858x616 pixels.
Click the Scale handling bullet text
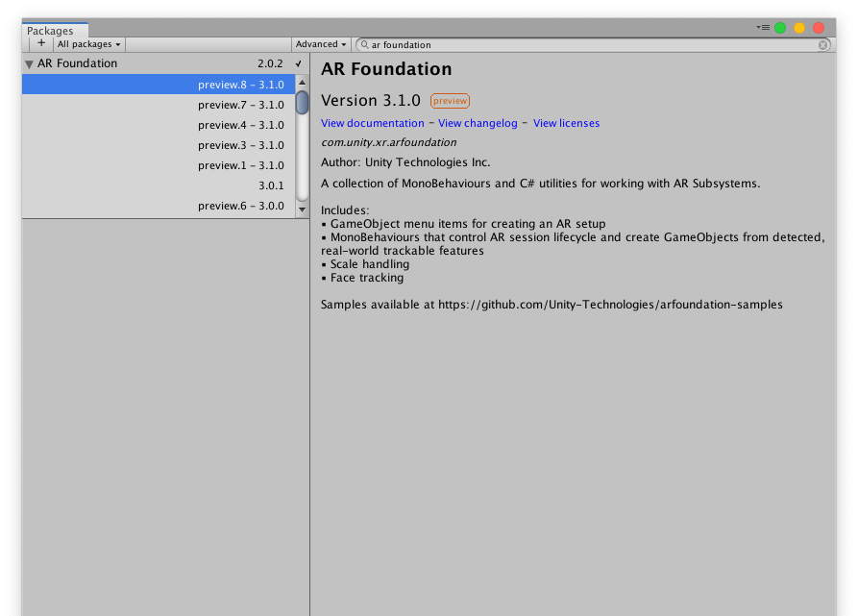tap(369, 264)
